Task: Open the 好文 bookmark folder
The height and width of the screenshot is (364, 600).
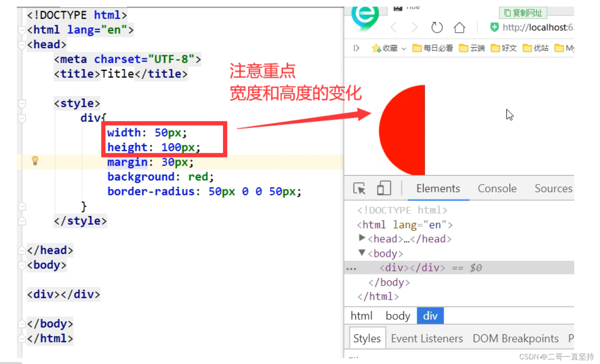Action: (x=504, y=48)
